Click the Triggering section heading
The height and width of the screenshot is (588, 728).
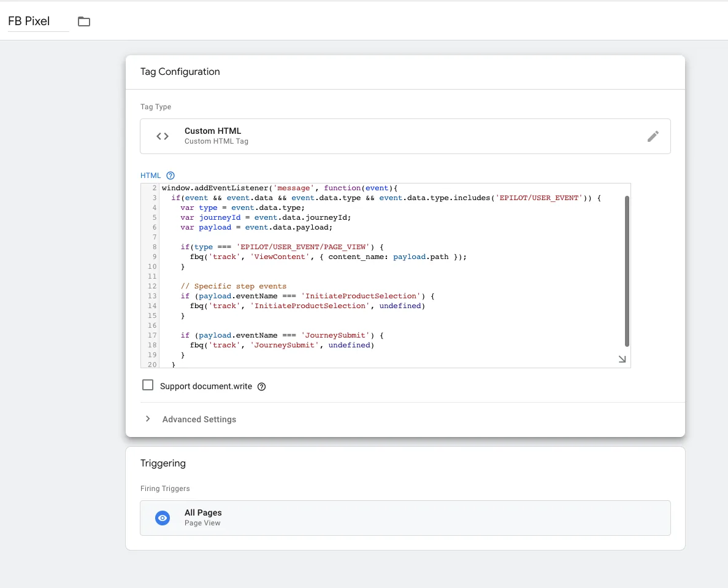163,463
